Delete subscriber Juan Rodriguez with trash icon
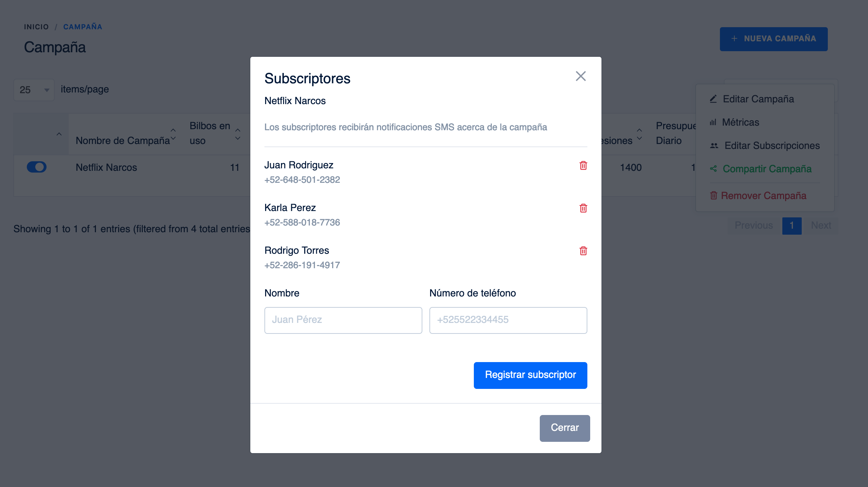 (583, 166)
